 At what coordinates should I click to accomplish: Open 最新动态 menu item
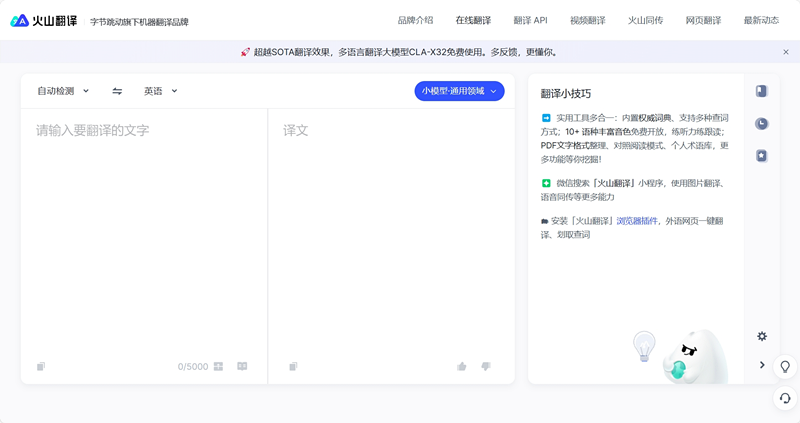tap(761, 20)
